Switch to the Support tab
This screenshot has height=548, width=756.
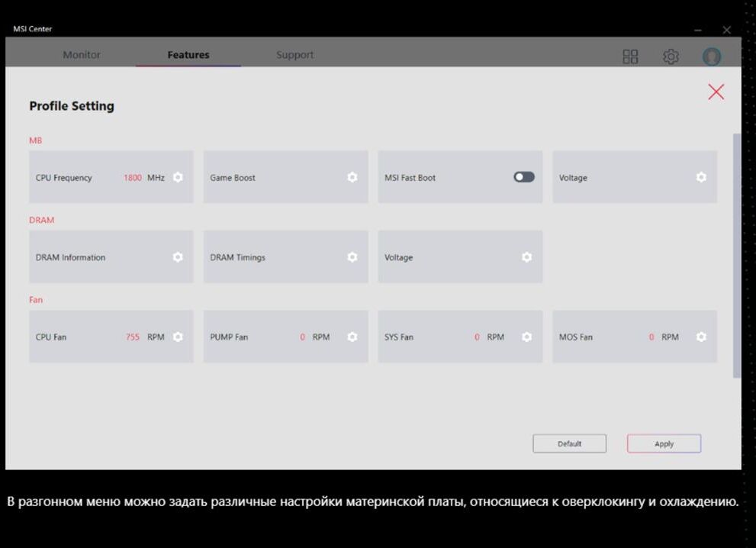[294, 54]
